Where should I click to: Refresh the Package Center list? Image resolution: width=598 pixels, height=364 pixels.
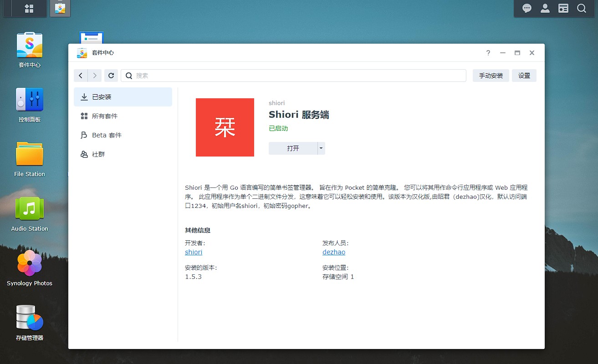pyautogui.click(x=111, y=76)
